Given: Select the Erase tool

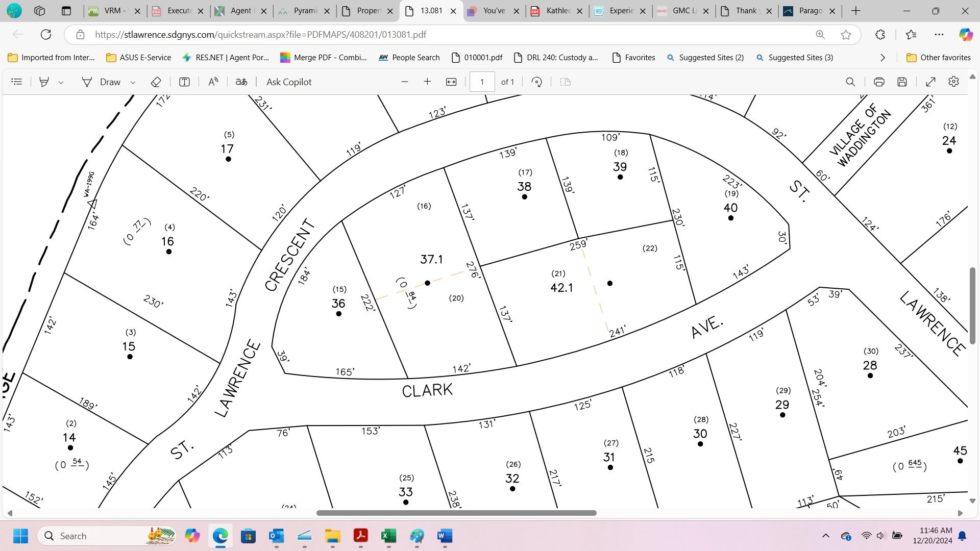Looking at the screenshot, I should tap(156, 82).
